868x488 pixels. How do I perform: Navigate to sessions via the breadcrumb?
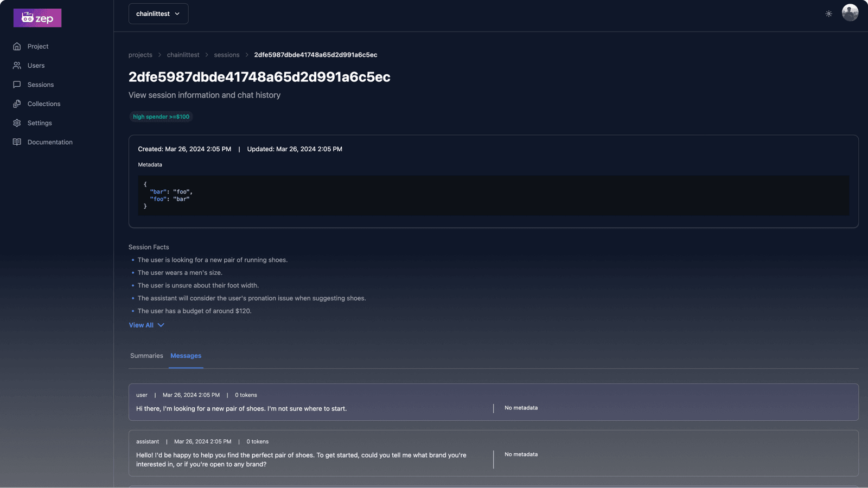[226, 55]
